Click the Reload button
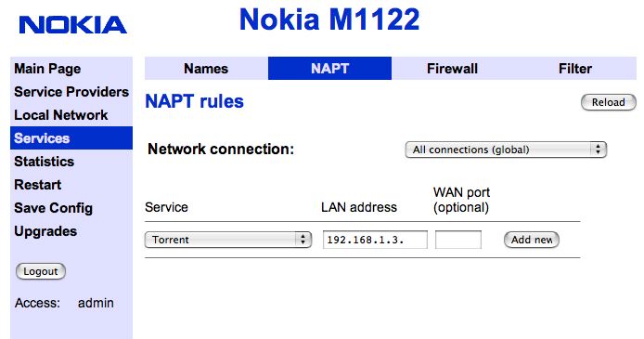 tap(608, 102)
